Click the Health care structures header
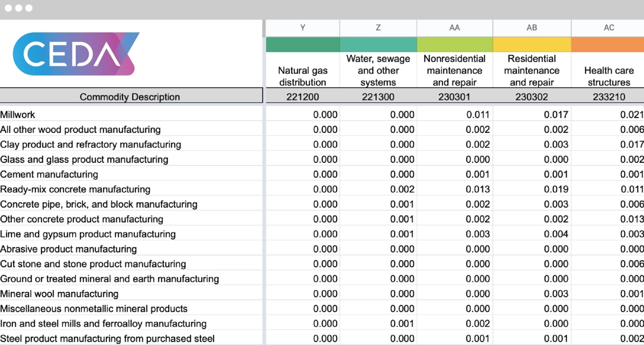644x345 pixels. coord(609,76)
